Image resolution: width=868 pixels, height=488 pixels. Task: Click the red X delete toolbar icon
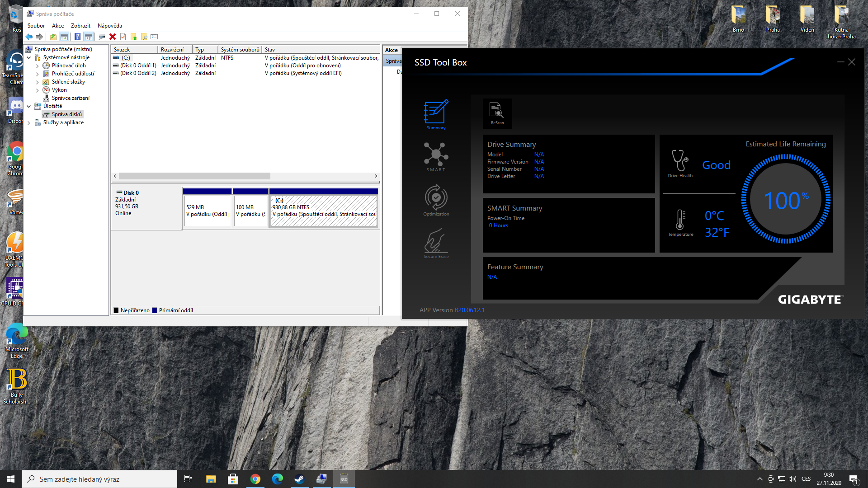point(113,37)
